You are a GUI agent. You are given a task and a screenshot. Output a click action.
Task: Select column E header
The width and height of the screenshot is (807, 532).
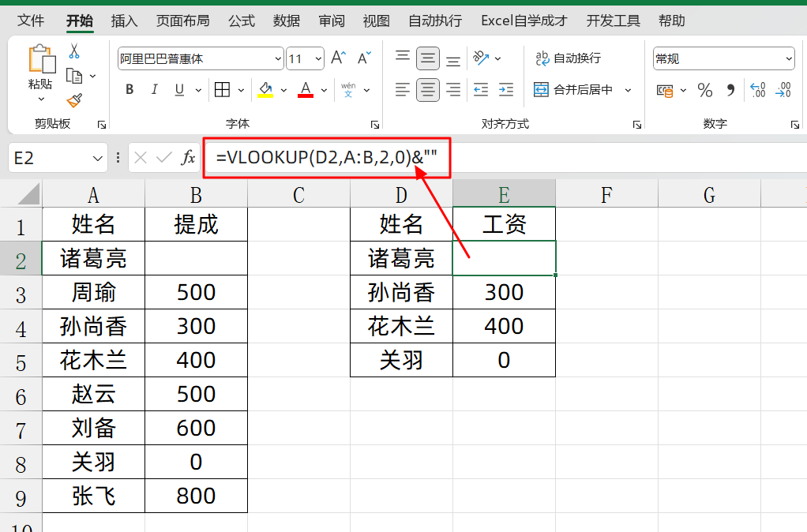pyautogui.click(x=504, y=194)
